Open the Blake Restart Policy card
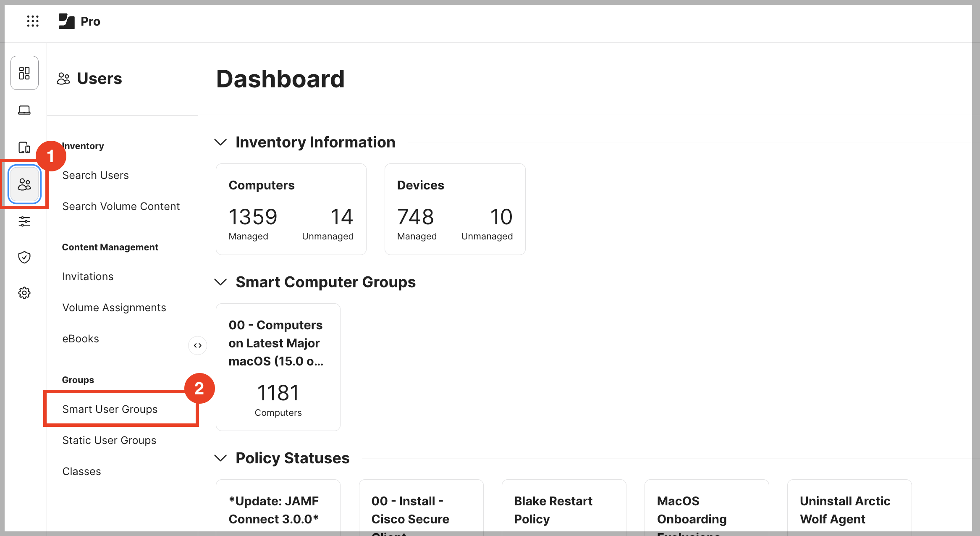980x536 pixels. pos(564,507)
